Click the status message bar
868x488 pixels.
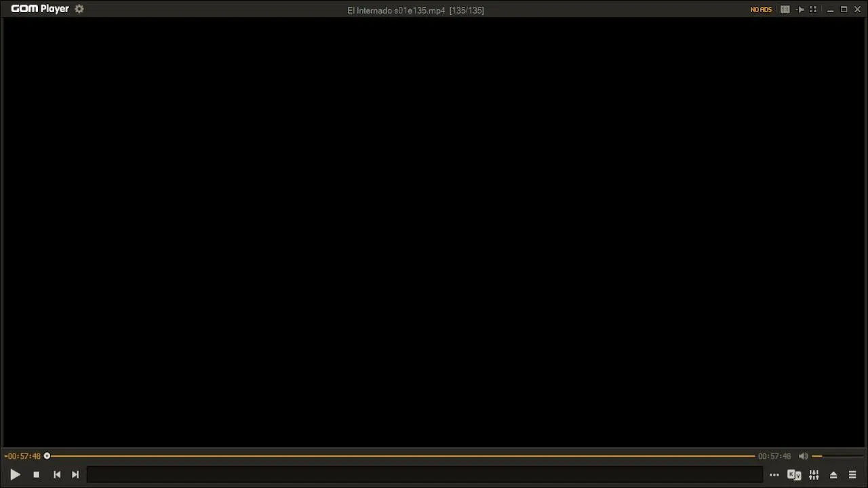pyautogui.click(x=425, y=475)
